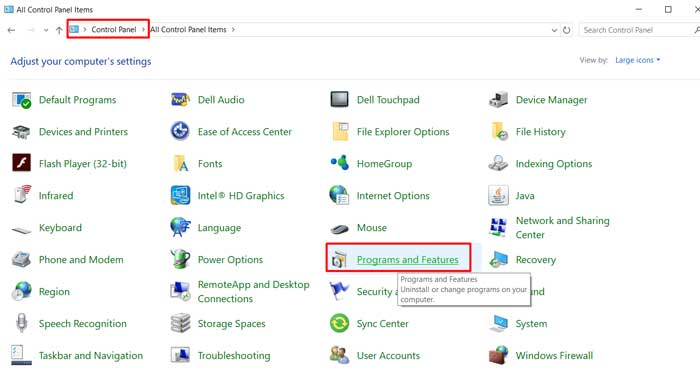
Task: Open the Default Programs link
Action: (x=78, y=100)
